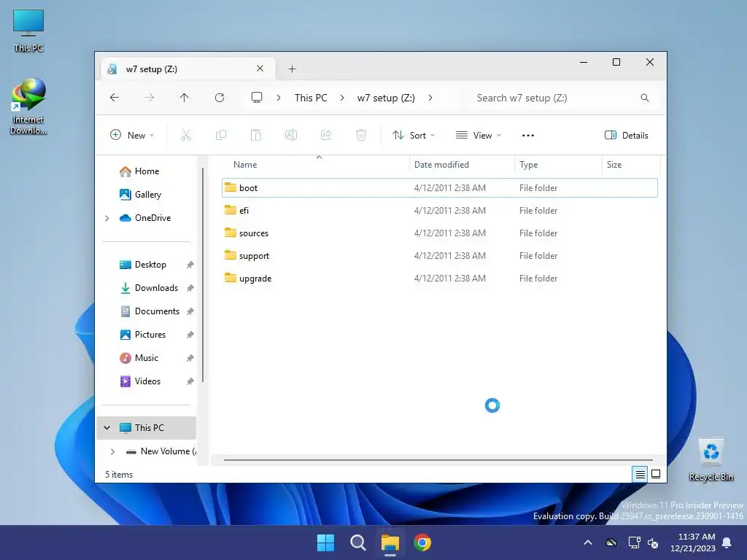
Task: Select the sources folder
Action: click(x=439, y=233)
